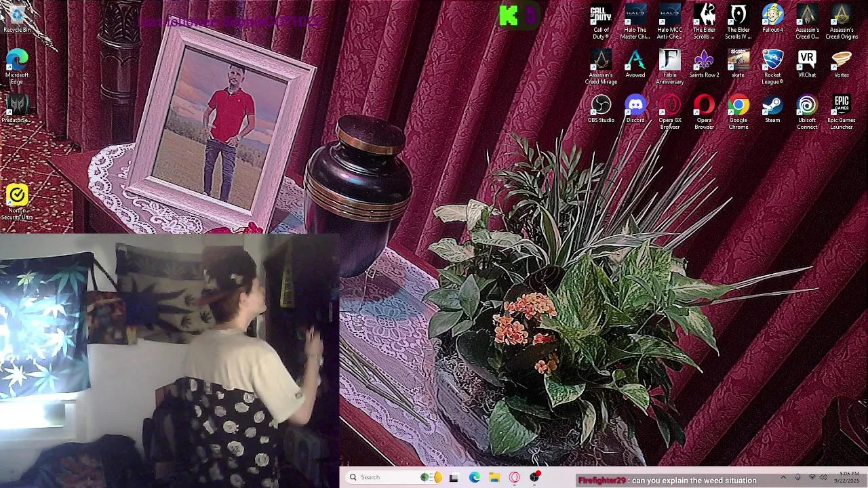The image size is (868, 488).
Task: Select the Opera GX Browser shortcut
Action: pyautogui.click(x=670, y=113)
